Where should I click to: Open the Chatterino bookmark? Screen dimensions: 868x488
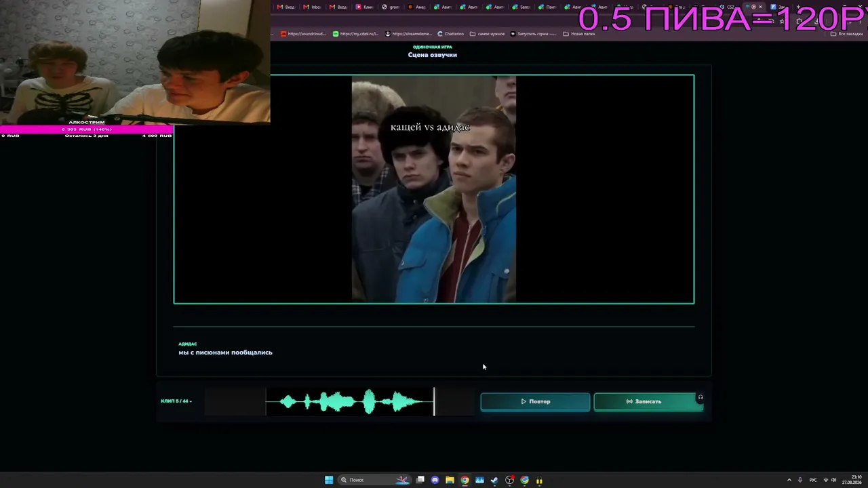(451, 34)
